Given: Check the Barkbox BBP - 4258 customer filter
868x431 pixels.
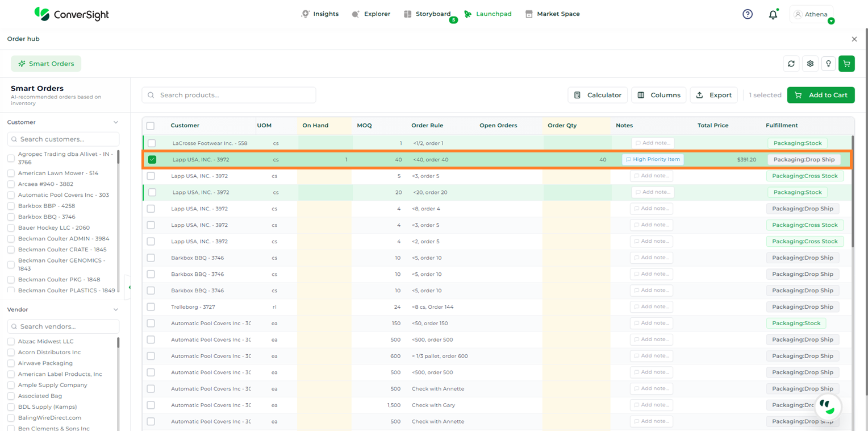Looking at the screenshot, I should (x=11, y=206).
